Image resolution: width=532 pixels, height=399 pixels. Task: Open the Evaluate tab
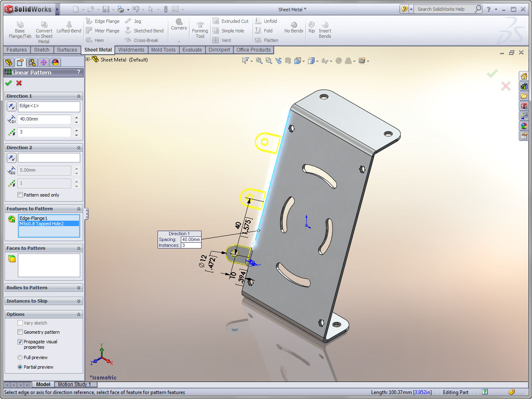(192, 50)
